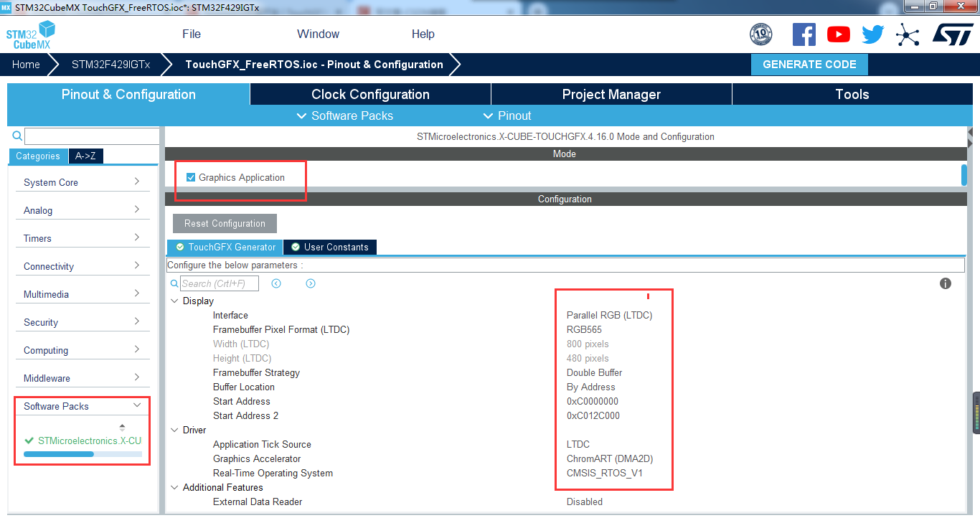Click the Mode panel vertical scrollbar
980x518 pixels.
(x=963, y=175)
